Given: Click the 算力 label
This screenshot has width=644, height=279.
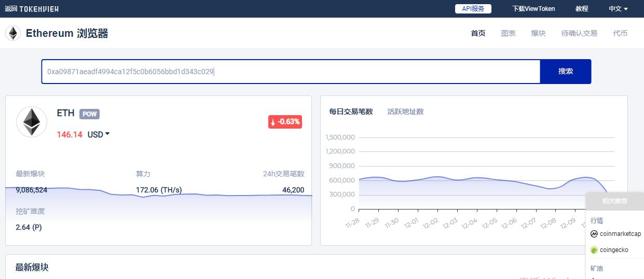Looking at the screenshot, I should (x=143, y=174).
